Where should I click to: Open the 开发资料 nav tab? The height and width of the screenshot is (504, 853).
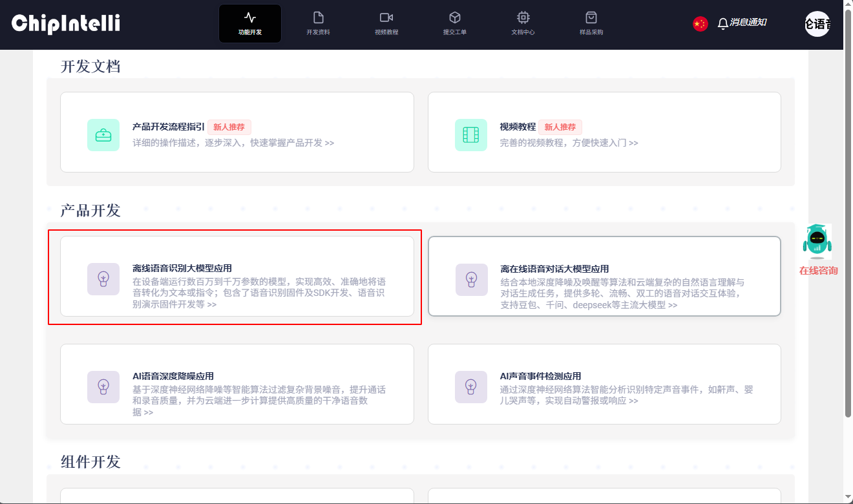pyautogui.click(x=318, y=24)
